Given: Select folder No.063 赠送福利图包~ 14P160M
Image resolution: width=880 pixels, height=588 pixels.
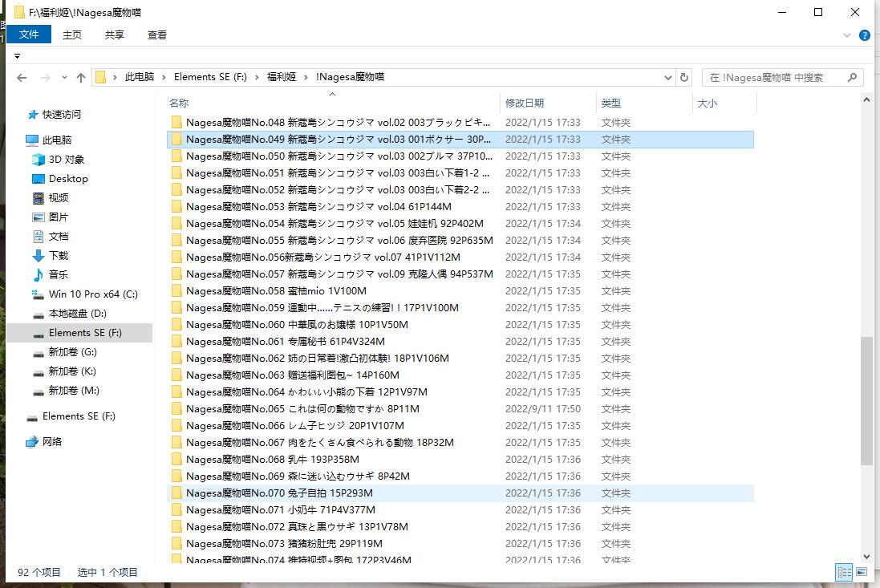Looking at the screenshot, I should [460, 375].
